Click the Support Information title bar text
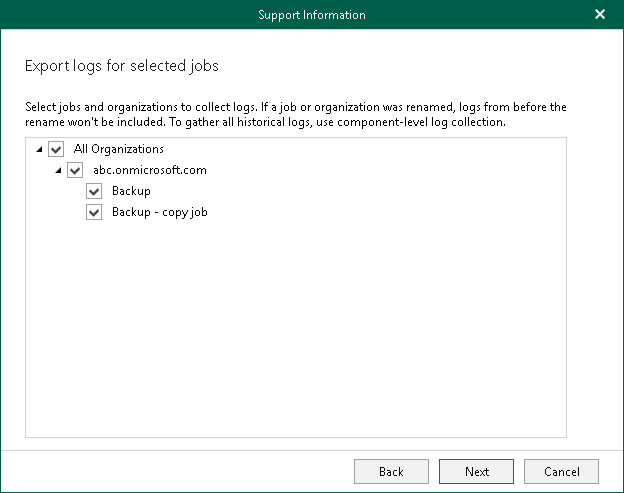Image resolution: width=624 pixels, height=493 pixels. (x=312, y=15)
